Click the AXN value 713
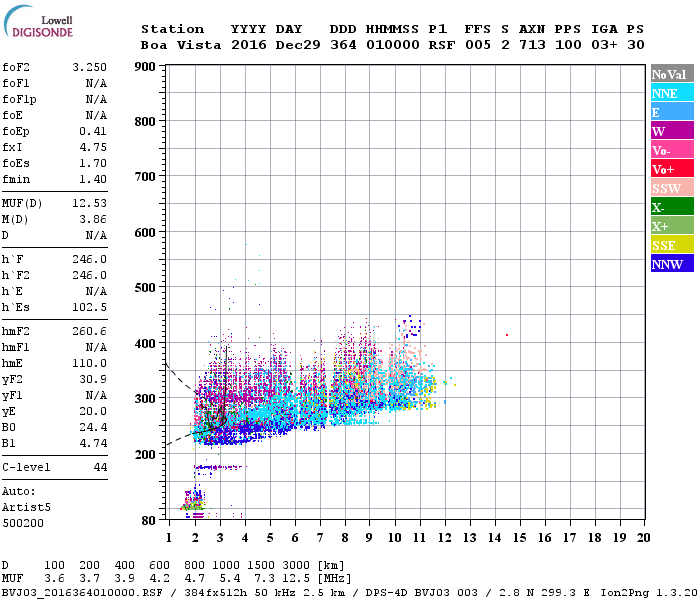The width and height of the screenshot is (700, 600). coord(532,45)
